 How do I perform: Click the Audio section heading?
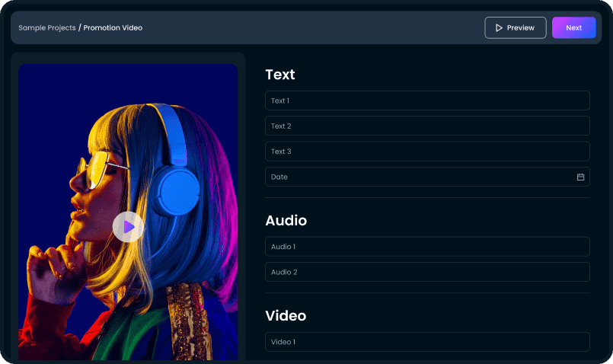click(286, 221)
